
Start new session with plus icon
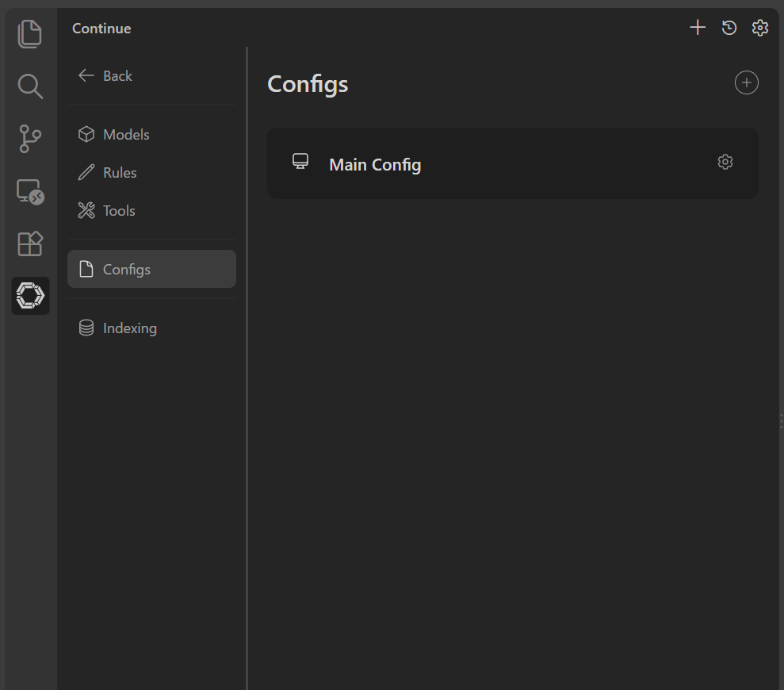point(698,28)
